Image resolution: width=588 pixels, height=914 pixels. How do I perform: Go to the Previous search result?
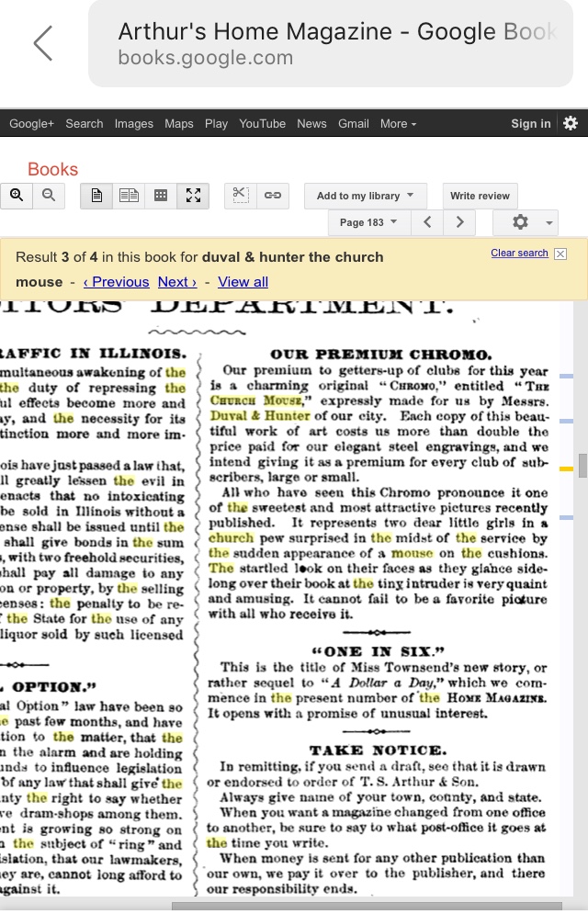[116, 282]
